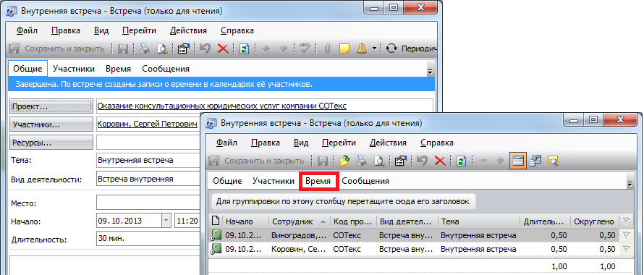Click the print preview magnifier in the front window
The width and height of the screenshot is (644, 275).
(379, 161)
